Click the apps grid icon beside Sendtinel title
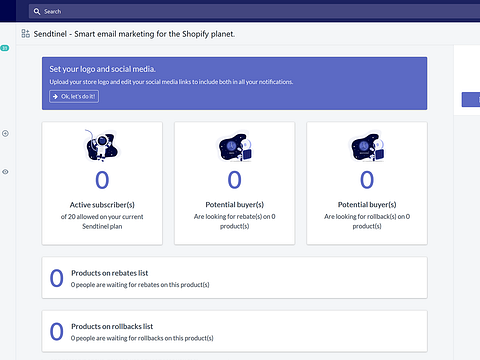 (x=26, y=34)
